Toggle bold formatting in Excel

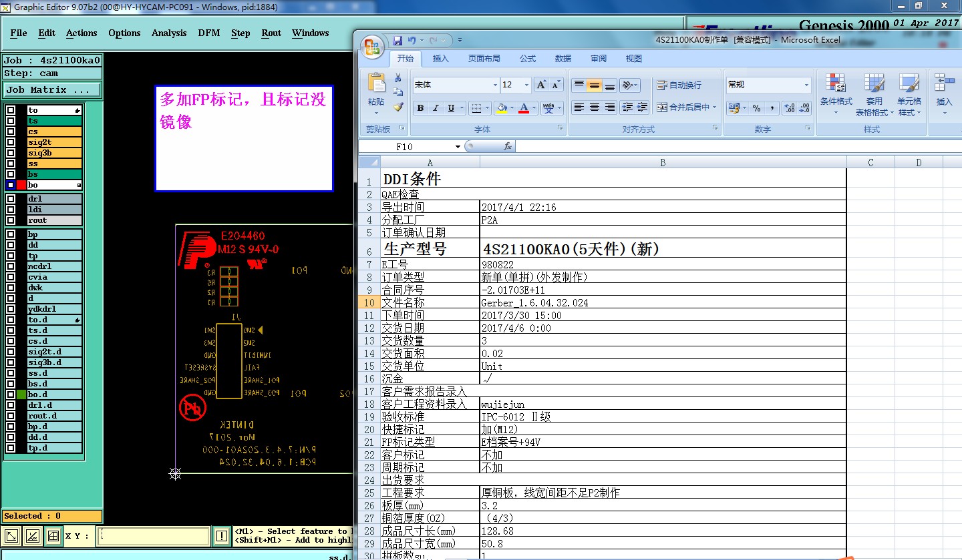(x=420, y=108)
